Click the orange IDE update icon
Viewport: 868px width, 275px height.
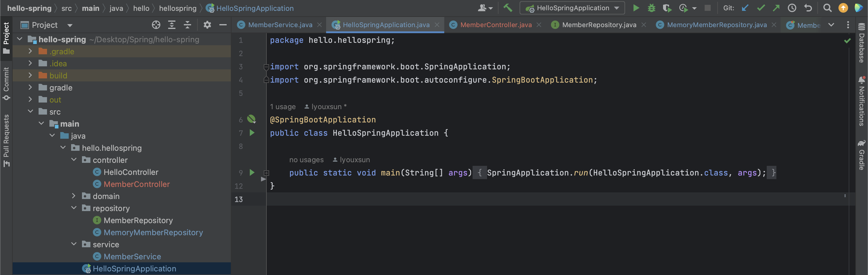coord(843,8)
